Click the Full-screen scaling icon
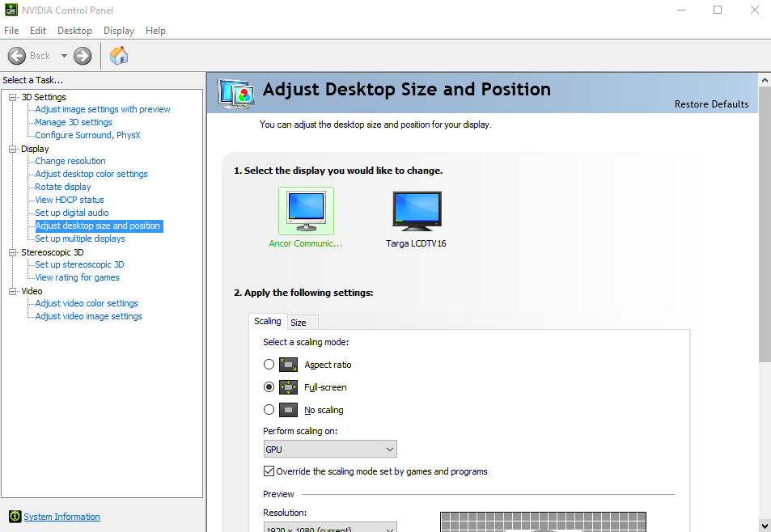Screen dimensions: 771x532 [x=288, y=387]
